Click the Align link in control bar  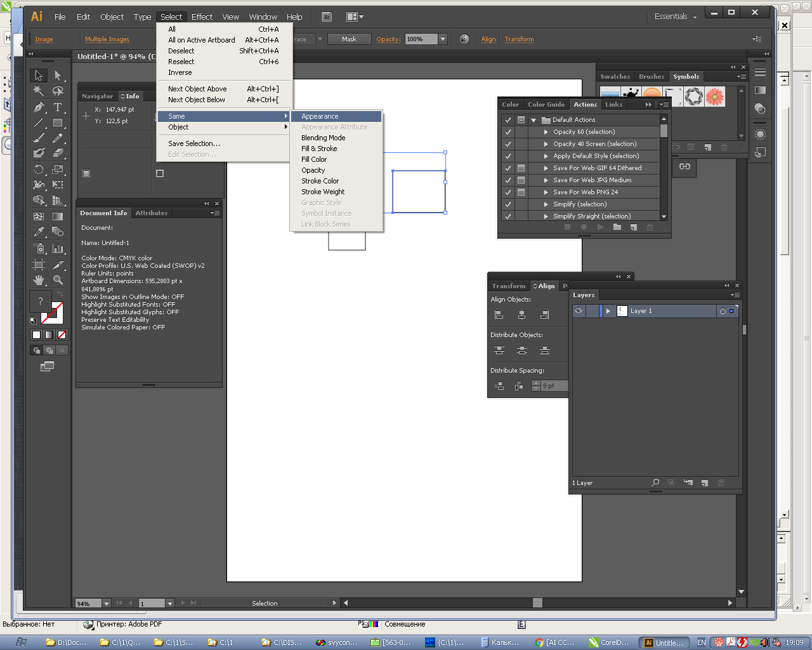pos(488,39)
